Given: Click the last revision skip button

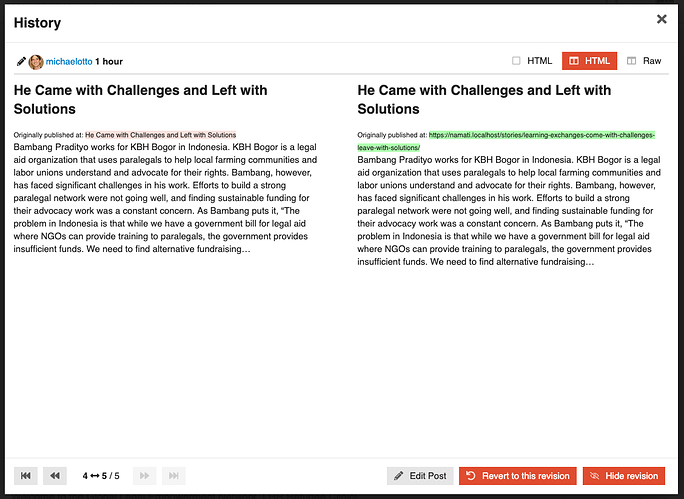Looking at the screenshot, I should pyautogui.click(x=174, y=475).
